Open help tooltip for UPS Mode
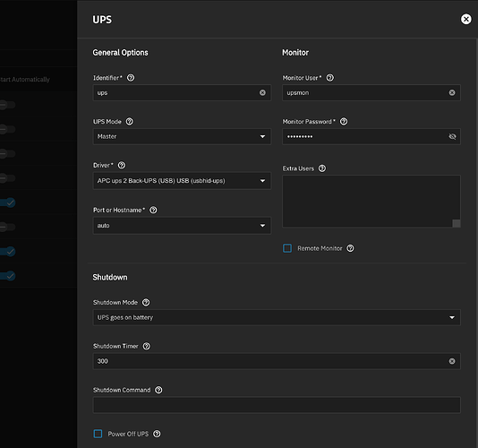 pos(129,122)
